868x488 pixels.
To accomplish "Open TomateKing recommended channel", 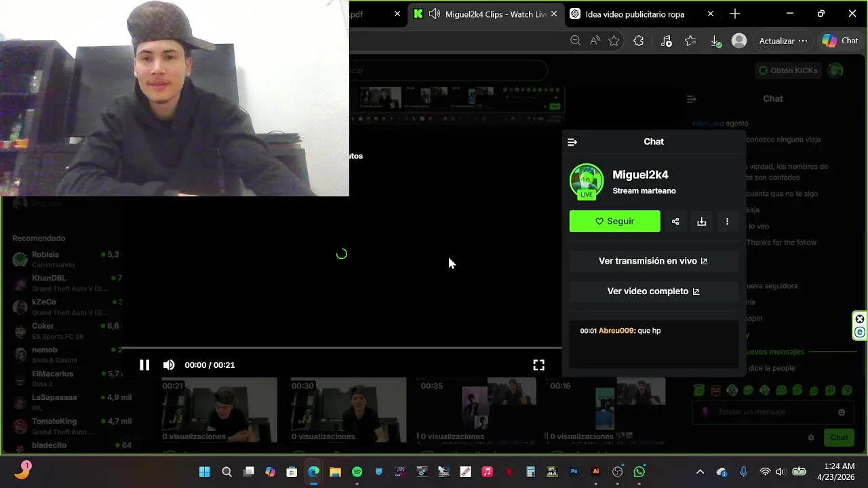I will pos(66,426).
